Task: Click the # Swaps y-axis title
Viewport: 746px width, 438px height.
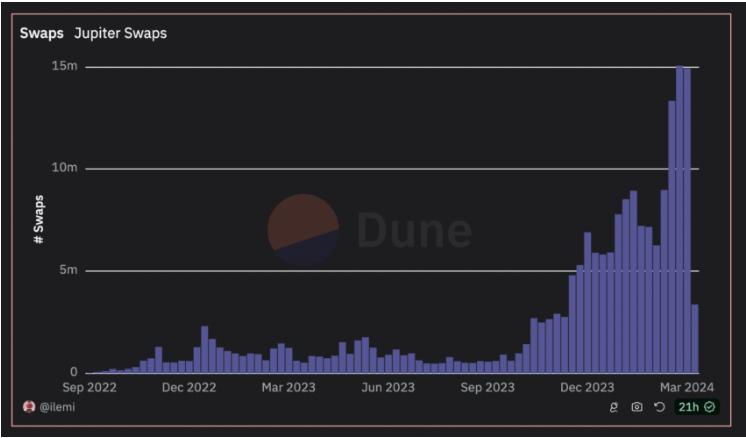Action: click(38, 218)
